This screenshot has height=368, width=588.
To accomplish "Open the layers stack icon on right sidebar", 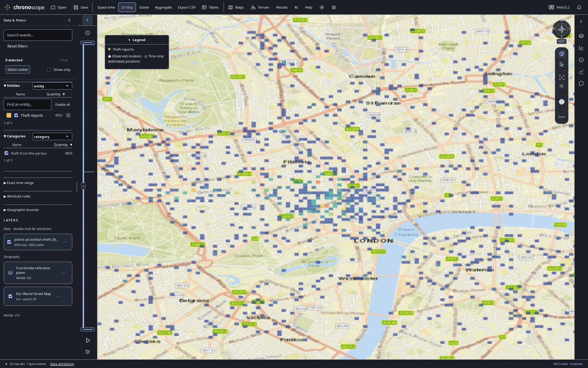I will pos(581,36).
